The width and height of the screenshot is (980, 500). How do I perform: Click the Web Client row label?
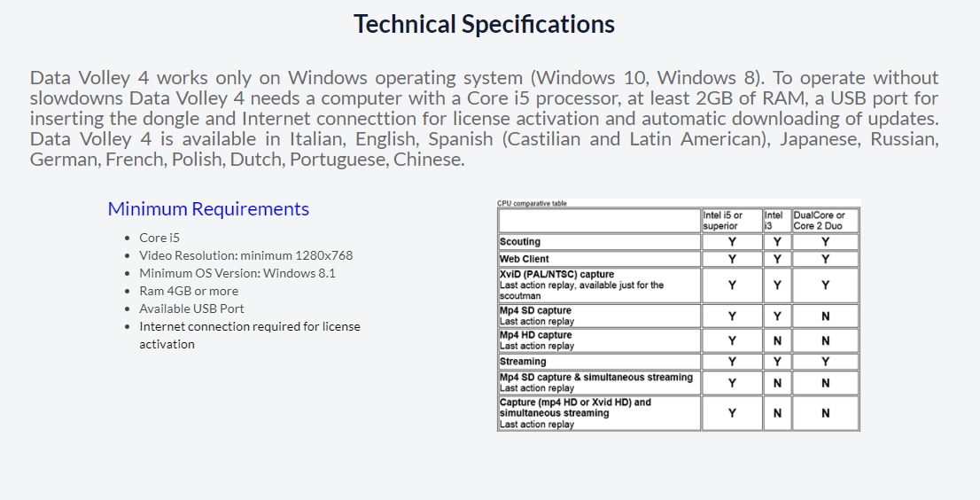coord(525,259)
